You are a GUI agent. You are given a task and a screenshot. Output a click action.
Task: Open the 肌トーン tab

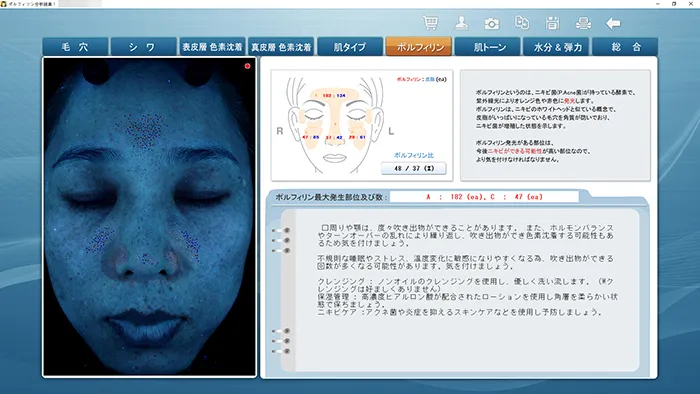click(488, 47)
